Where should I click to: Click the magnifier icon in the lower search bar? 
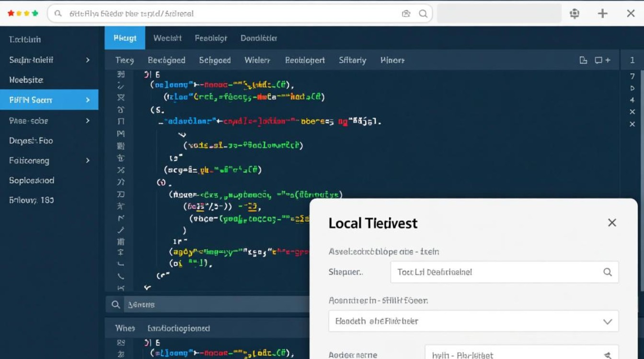[115, 304]
